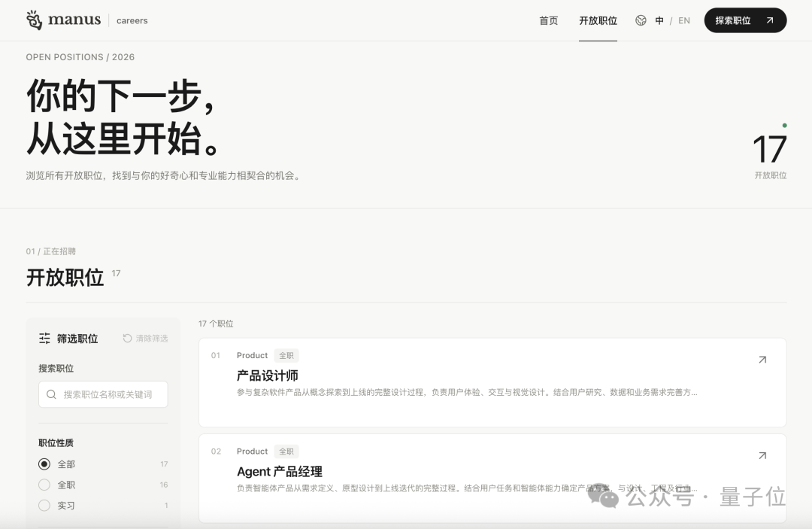Click arrow icon on 产品设计师 card
The image size is (812, 529).
point(762,360)
